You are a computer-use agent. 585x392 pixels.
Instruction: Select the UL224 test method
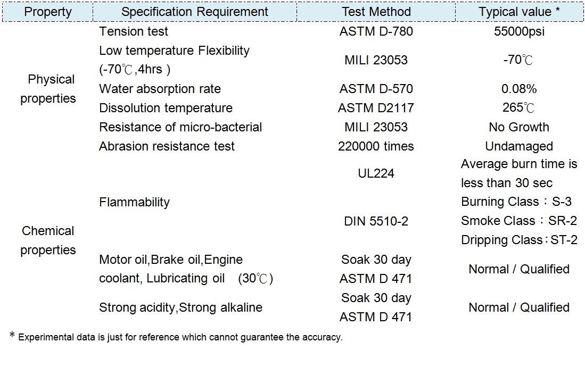[376, 173]
